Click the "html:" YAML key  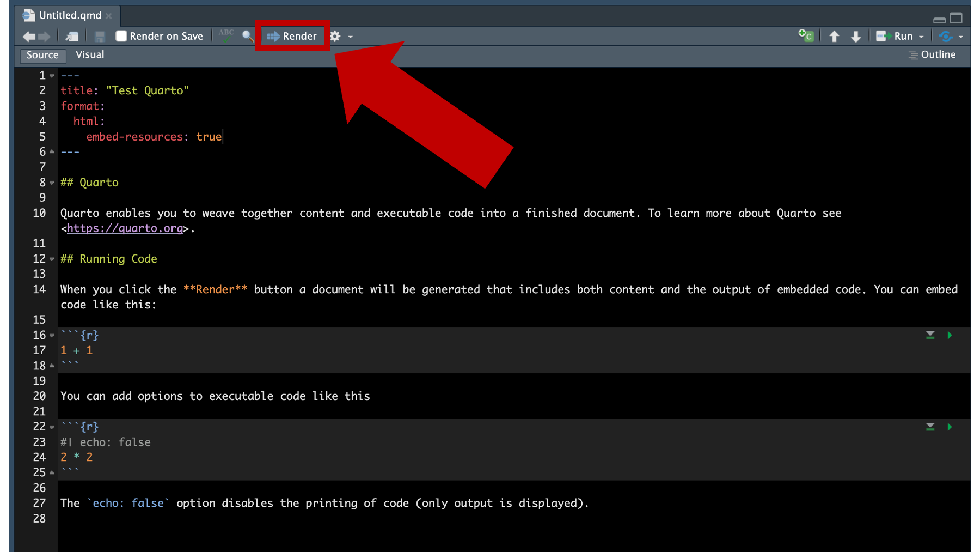[x=89, y=121]
